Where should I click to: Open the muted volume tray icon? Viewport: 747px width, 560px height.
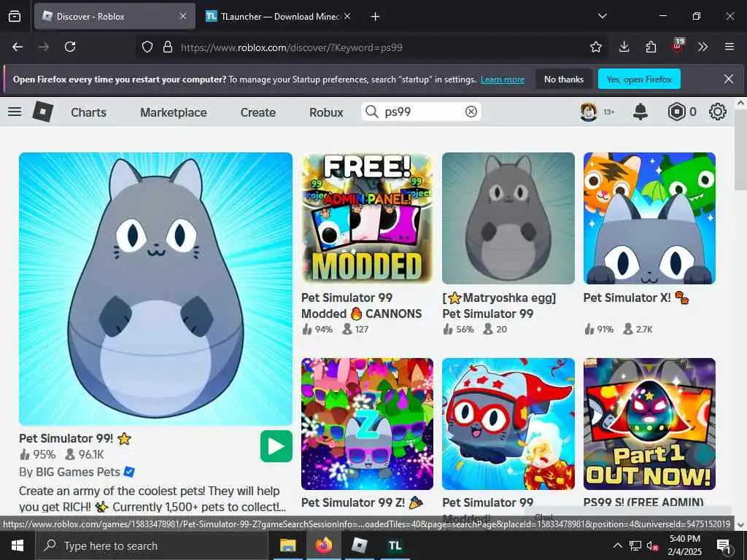652,545
